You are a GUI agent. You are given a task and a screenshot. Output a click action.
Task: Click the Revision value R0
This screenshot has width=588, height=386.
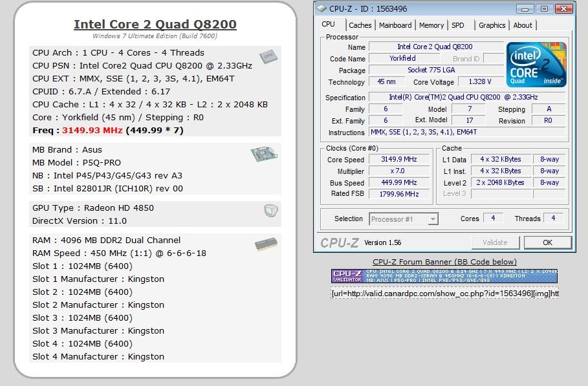click(549, 121)
